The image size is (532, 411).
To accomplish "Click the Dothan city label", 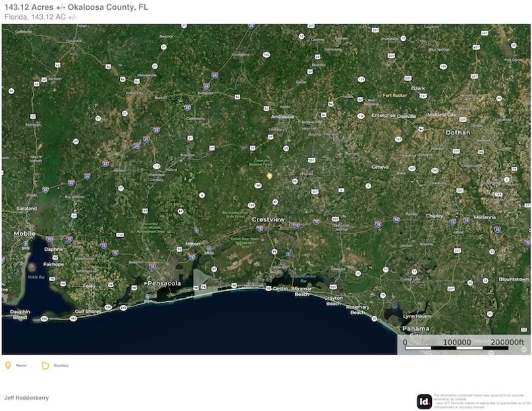I will click(x=458, y=132).
